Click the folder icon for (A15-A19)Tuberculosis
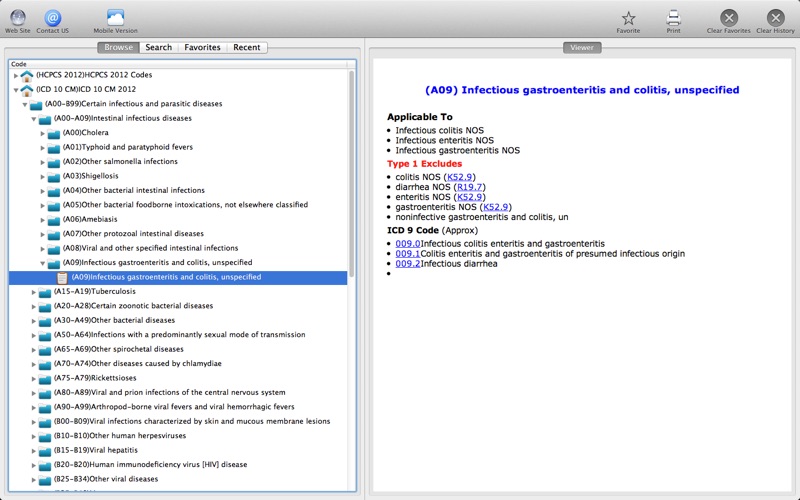 (x=45, y=292)
